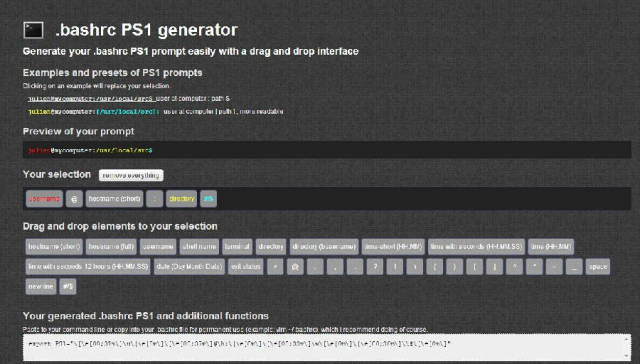Apply the colored 'more readable' preset example

coord(156,111)
